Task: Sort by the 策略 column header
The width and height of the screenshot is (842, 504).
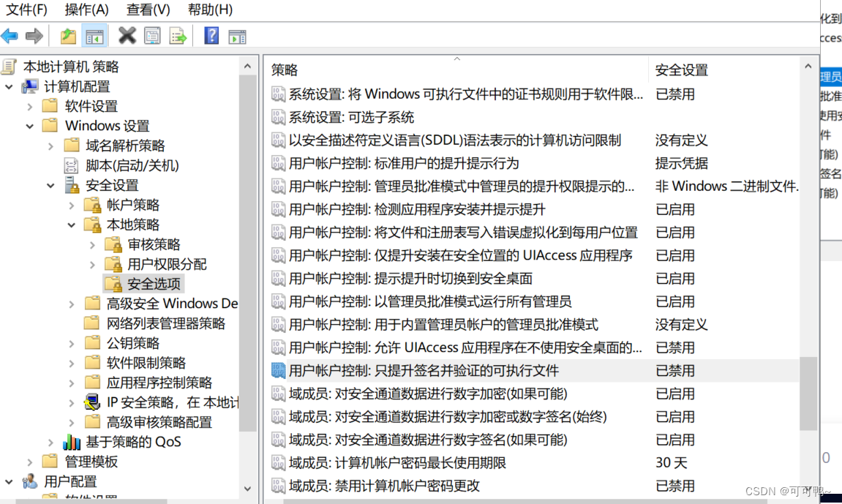Action: (456, 69)
